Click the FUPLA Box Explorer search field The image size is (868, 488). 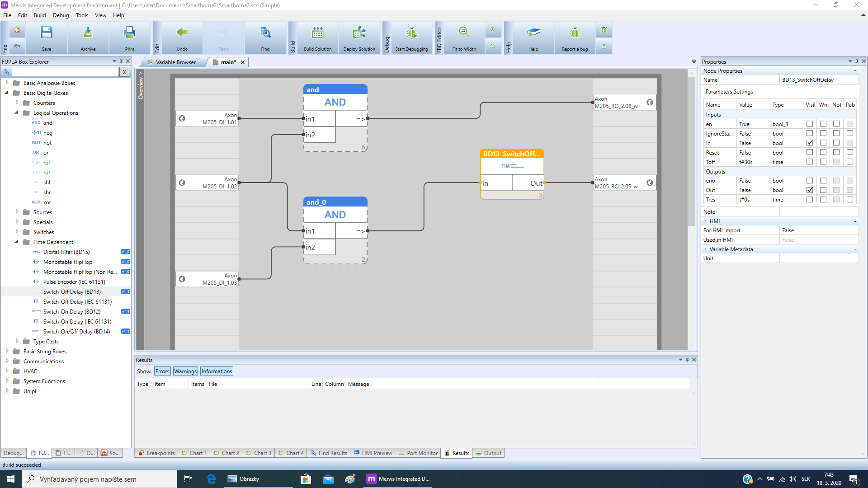click(x=65, y=72)
